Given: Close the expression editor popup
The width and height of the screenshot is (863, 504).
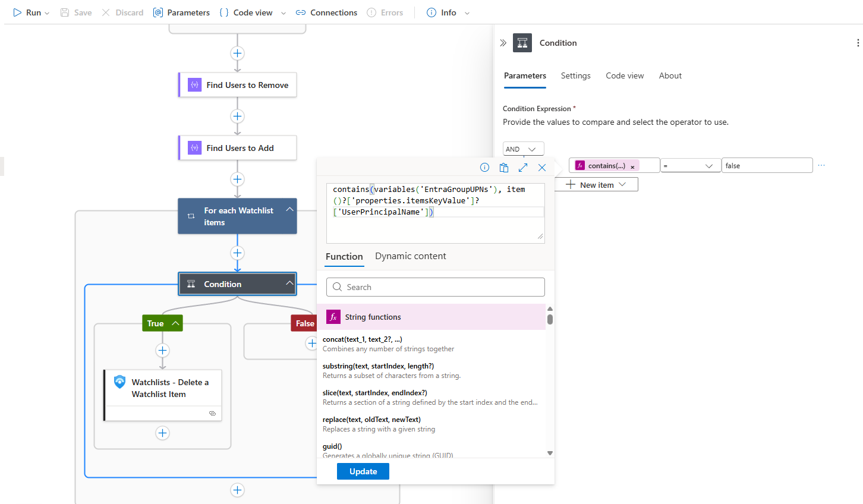Looking at the screenshot, I should coord(541,168).
